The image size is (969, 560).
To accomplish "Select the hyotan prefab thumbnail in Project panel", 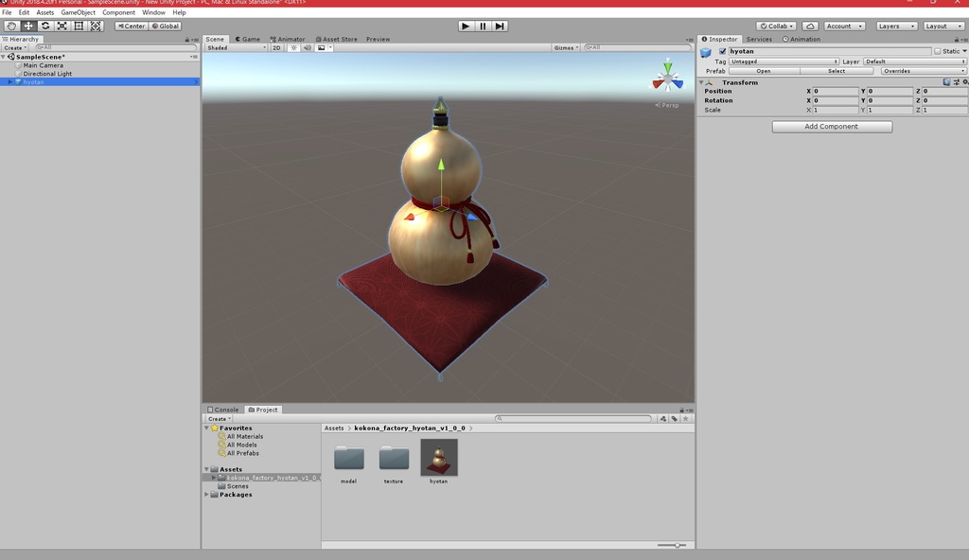I will pyautogui.click(x=437, y=459).
